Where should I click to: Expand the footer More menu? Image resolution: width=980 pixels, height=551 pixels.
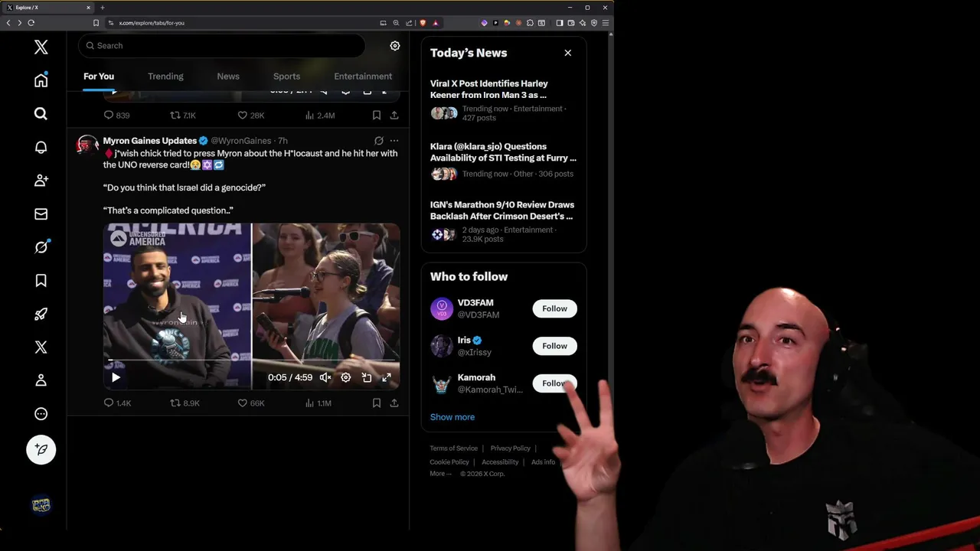tap(441, 474)
